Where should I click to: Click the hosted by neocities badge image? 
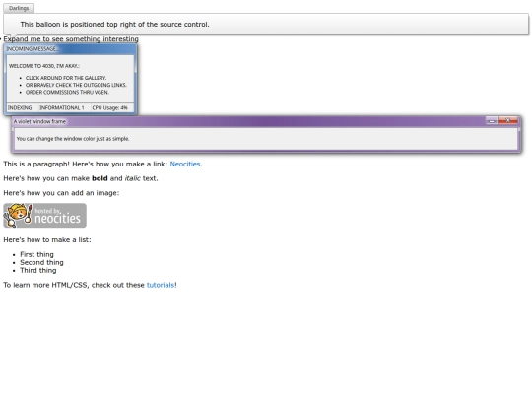click(44, 216)
